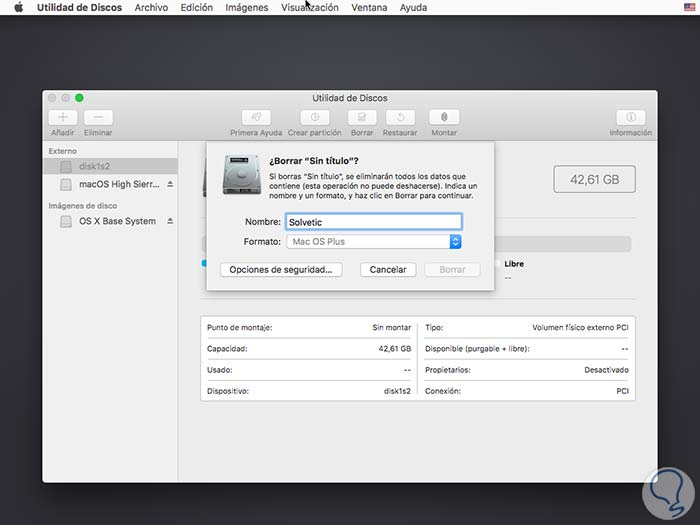Viewport: 700px width, 525px height.
Task: Click the Imágenes de disco sidebar heading
Action: click(83, 206)
